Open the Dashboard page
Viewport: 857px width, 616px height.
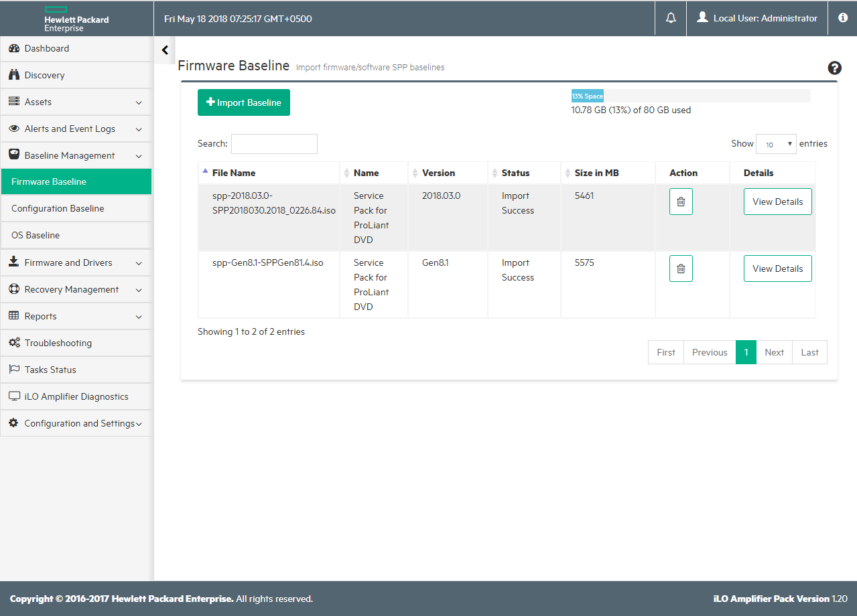(46, 48)
